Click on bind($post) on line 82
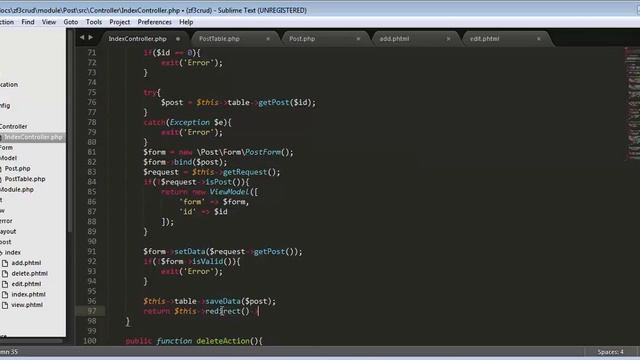 (199, 162)
